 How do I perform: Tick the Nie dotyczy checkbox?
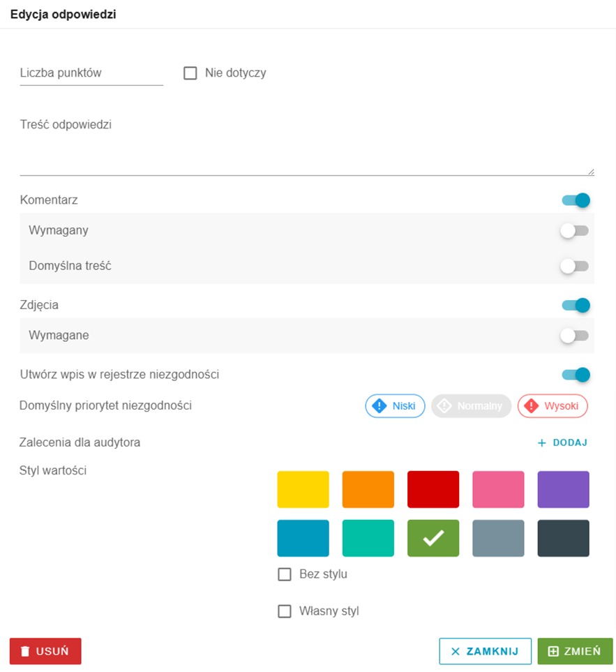pos(190,73)
